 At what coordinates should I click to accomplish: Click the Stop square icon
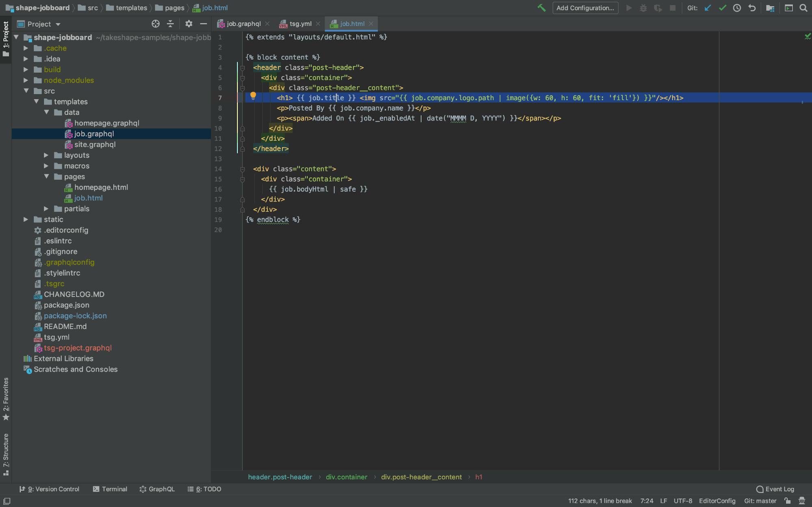(x=673, y=8)
